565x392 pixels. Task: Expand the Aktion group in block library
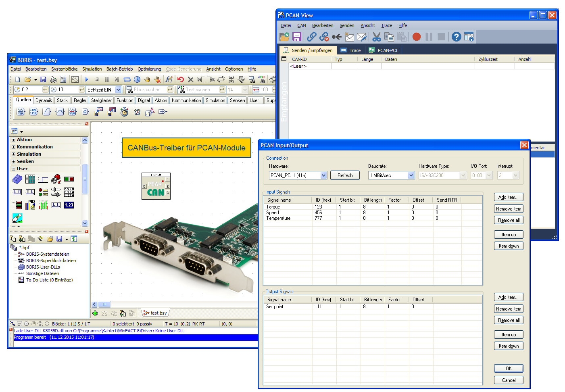pos(13,140)
